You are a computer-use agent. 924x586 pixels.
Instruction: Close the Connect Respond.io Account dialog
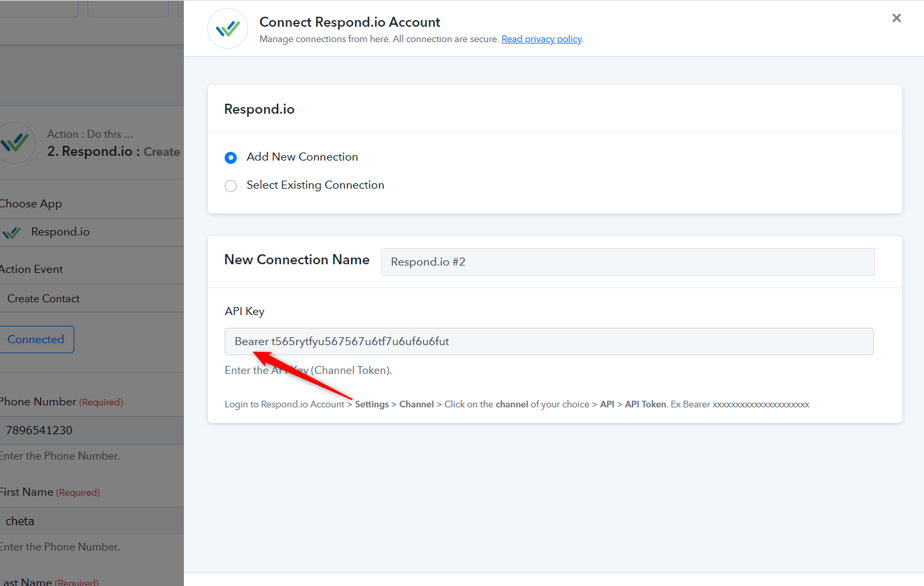tap(897, 18)
